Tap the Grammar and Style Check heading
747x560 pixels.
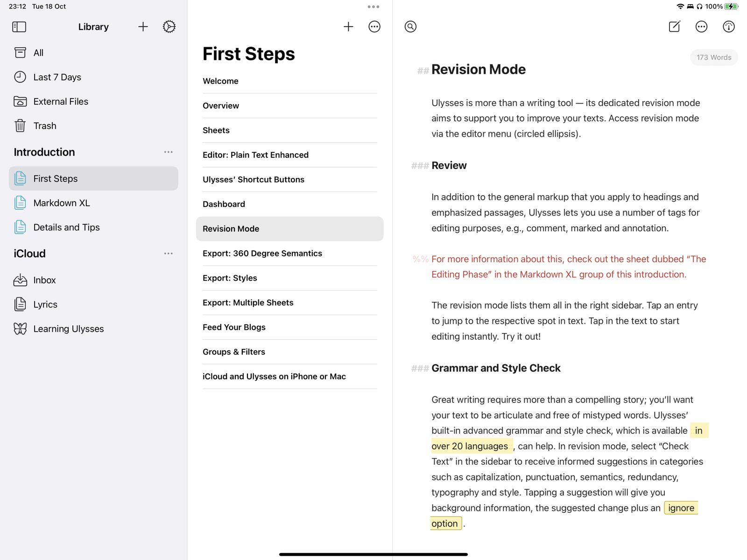pos(496,368)
